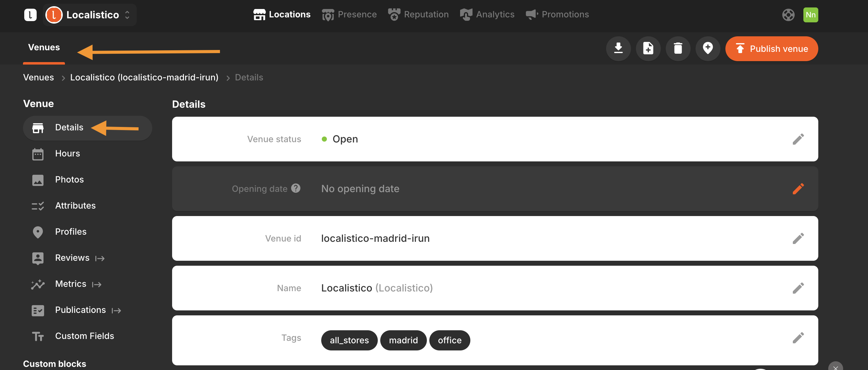The height and width of the screenshot is (370, 868).
Task: Open the help lifebuoy icon
Action: click(788, 15)
